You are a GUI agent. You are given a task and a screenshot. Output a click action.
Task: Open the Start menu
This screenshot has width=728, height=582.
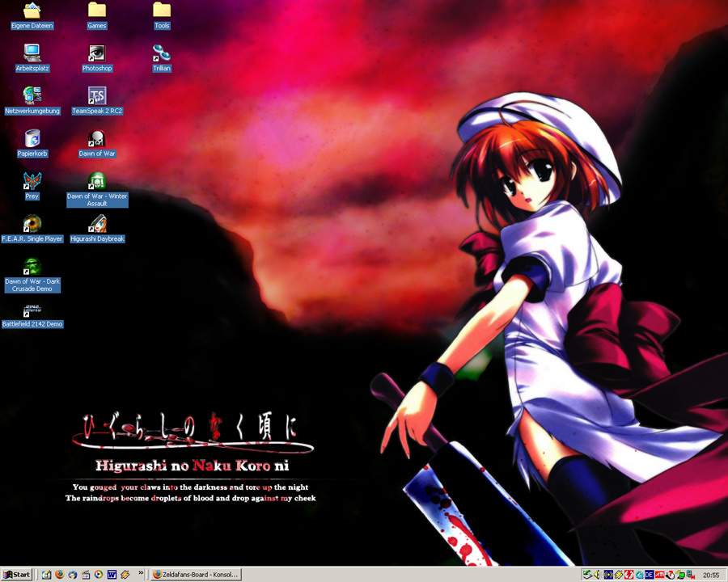click(x=17, y=575)
